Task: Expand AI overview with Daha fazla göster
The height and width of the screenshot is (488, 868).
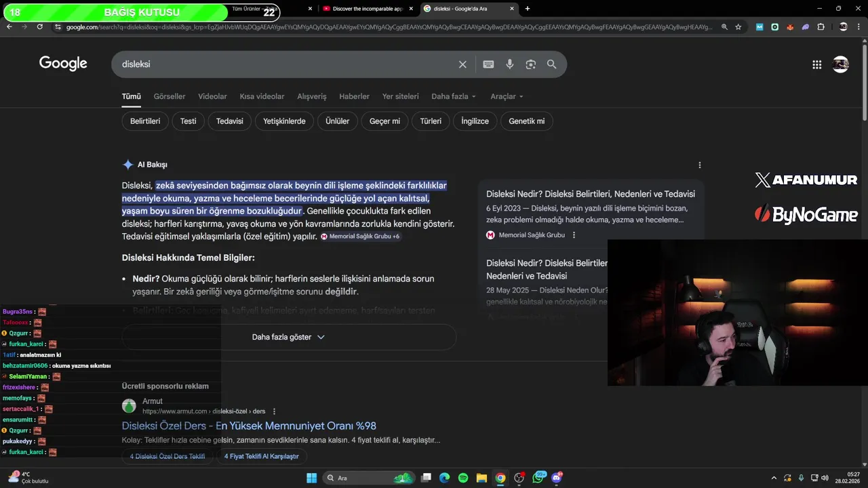Action: [289, 337]
